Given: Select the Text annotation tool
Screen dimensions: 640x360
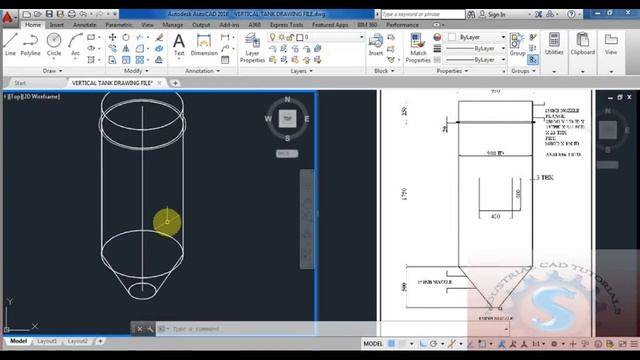Looking at the screenshot, I should tap(179, 45).
